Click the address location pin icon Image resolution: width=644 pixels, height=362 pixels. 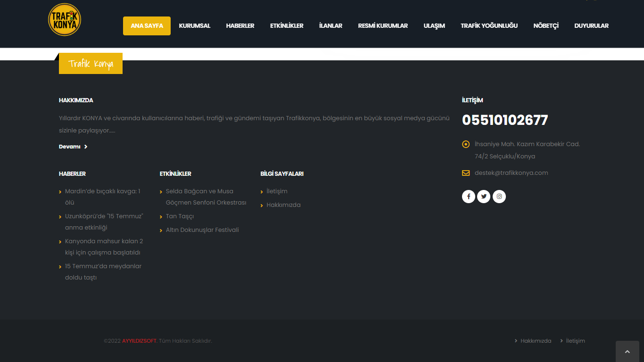coord(466,144)
